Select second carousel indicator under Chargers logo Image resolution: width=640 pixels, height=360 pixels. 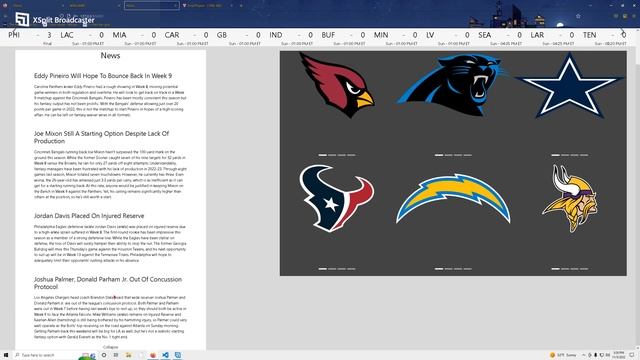pyautogui.click(x=448, y=269)
